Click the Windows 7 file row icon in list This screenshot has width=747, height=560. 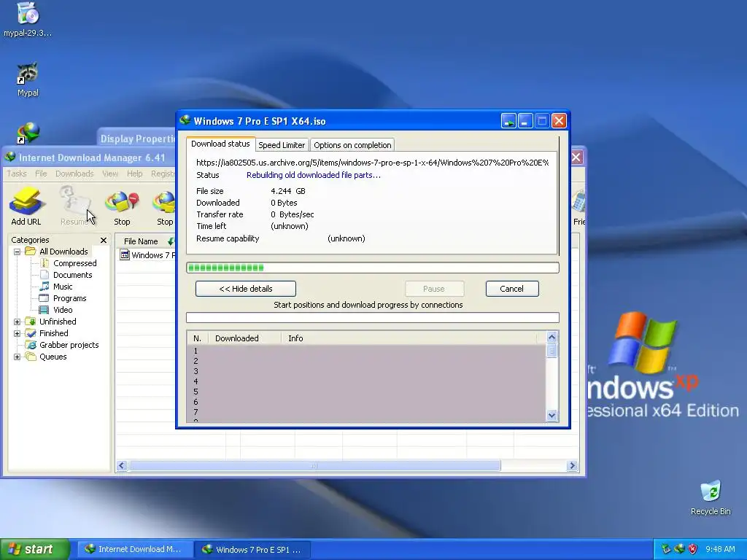pos(125,255)
